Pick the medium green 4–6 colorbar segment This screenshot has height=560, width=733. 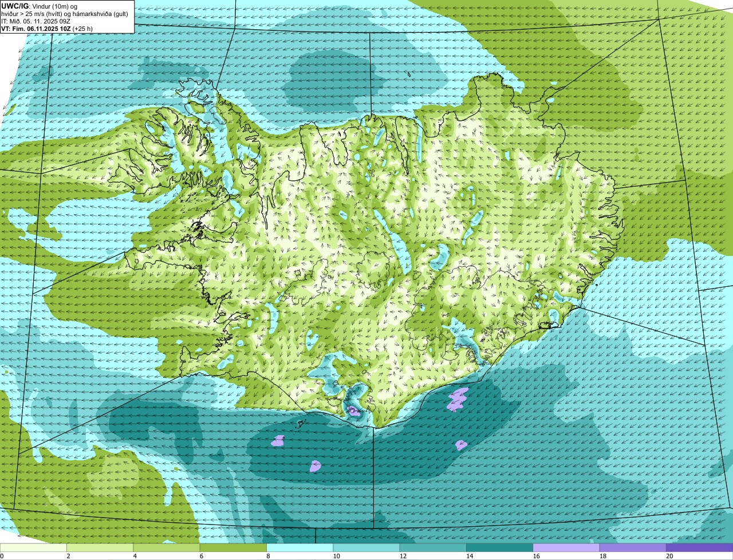[x=167, y=547]
